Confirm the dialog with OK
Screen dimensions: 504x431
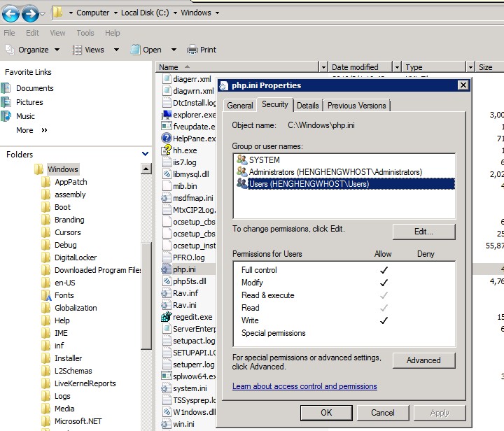(x=326, y=413)
